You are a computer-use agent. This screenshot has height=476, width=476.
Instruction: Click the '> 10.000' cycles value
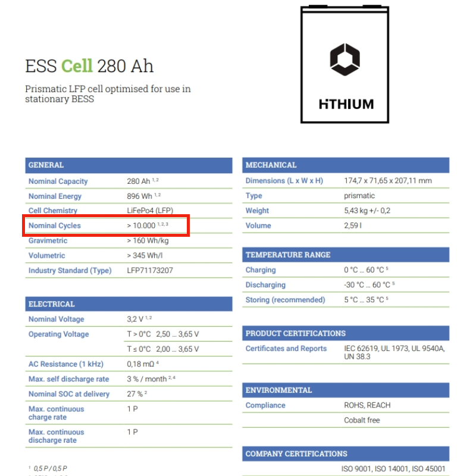148,226
